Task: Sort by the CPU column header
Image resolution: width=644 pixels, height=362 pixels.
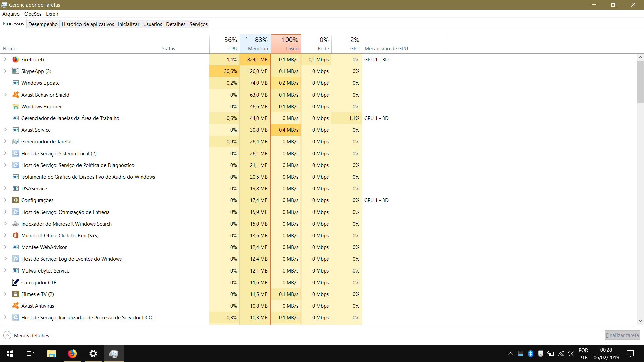Action: pos(224,44)
